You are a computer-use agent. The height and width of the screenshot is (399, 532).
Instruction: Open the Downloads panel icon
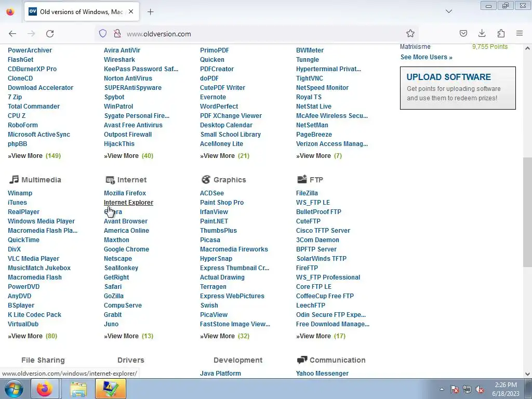[482, 33]
